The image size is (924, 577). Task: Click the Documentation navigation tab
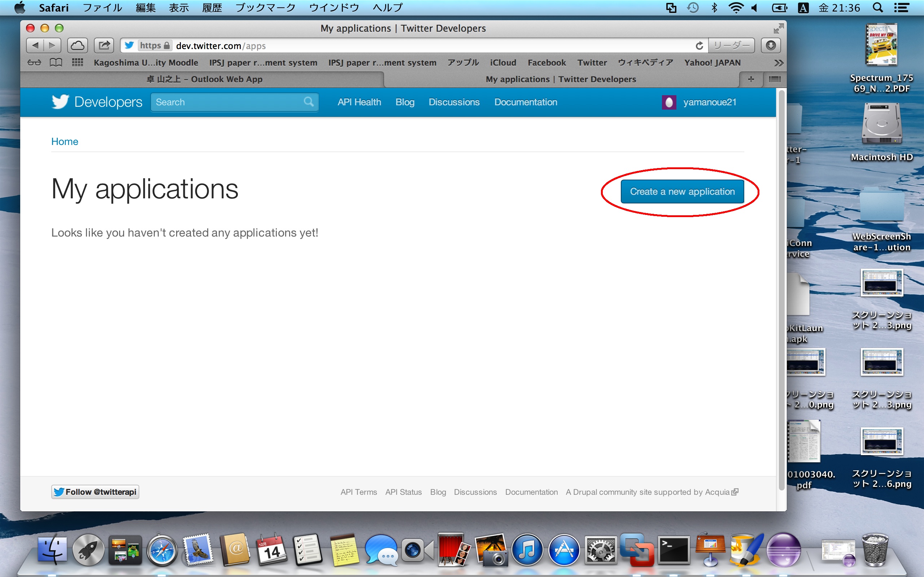526,102
